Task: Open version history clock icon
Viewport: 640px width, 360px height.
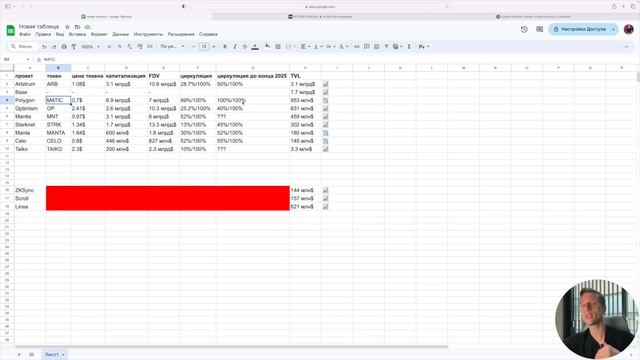Action: 524,29
